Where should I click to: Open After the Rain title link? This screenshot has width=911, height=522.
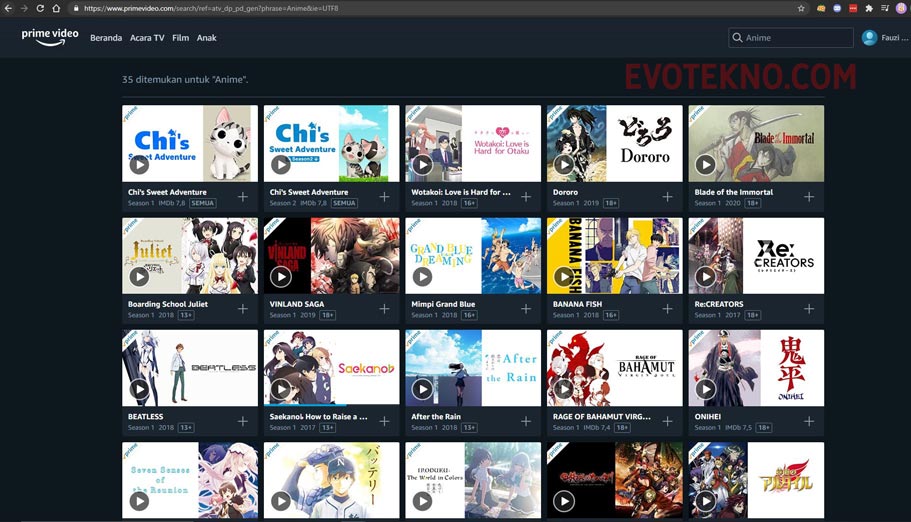click(x=436, y=417)
